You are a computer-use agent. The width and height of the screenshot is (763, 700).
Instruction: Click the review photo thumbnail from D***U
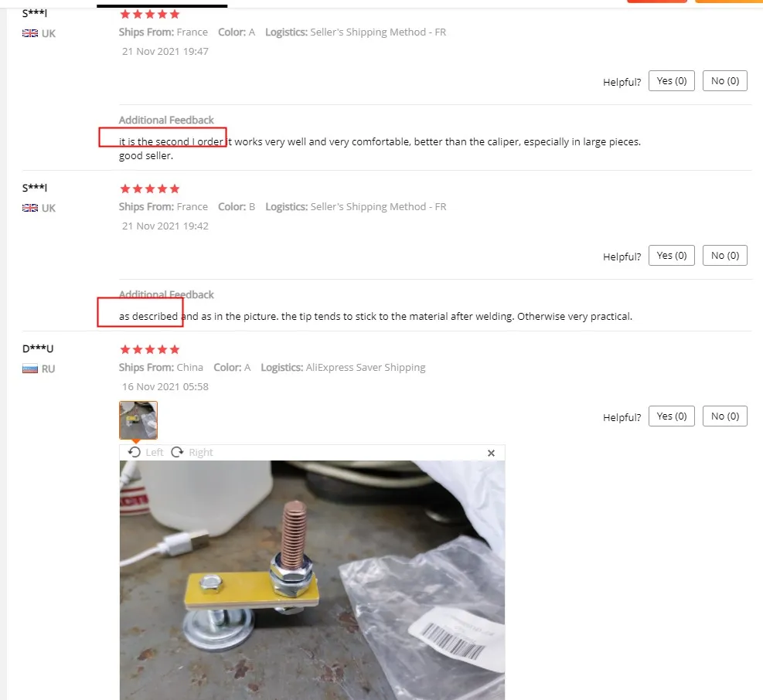pos(138,420)
